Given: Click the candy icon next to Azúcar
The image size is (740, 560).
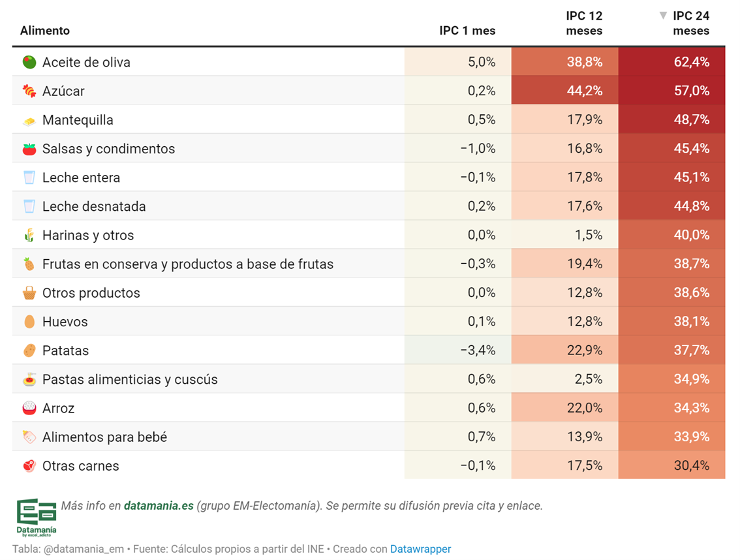Looking at the screenshot, I should pyautogui.click(x=29, y=91).
